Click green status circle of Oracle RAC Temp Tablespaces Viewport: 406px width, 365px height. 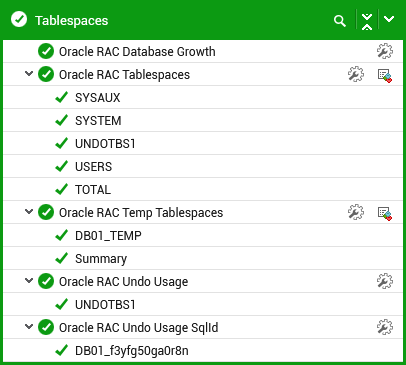coord(46,212)
